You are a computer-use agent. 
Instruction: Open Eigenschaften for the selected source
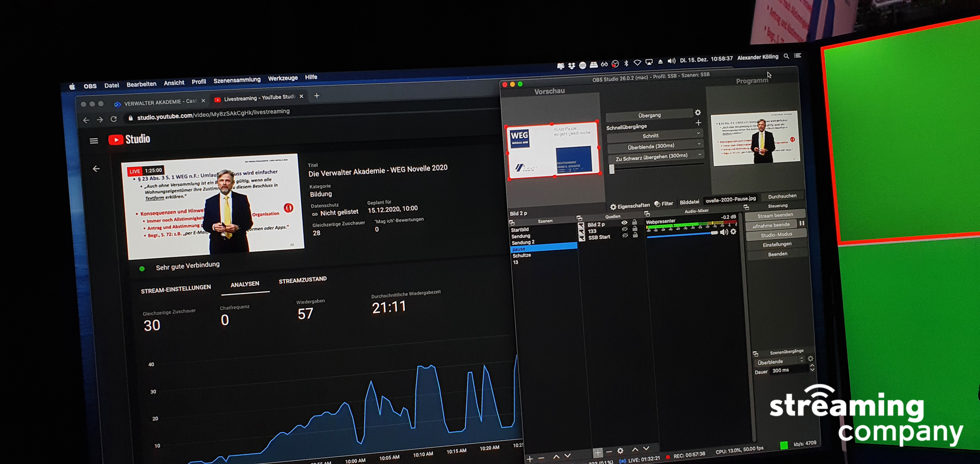click(630, 206)
